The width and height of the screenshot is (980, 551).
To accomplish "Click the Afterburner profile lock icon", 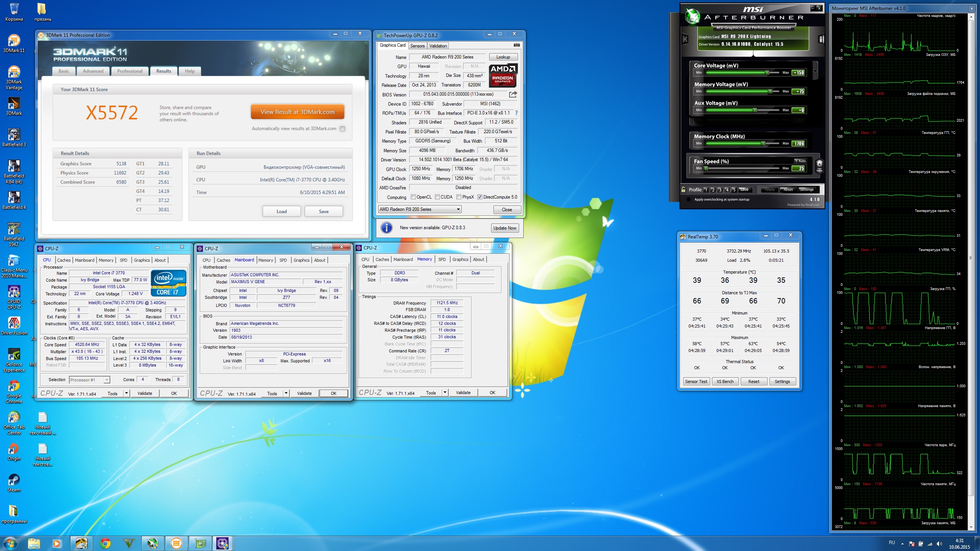I will point(683,189).
